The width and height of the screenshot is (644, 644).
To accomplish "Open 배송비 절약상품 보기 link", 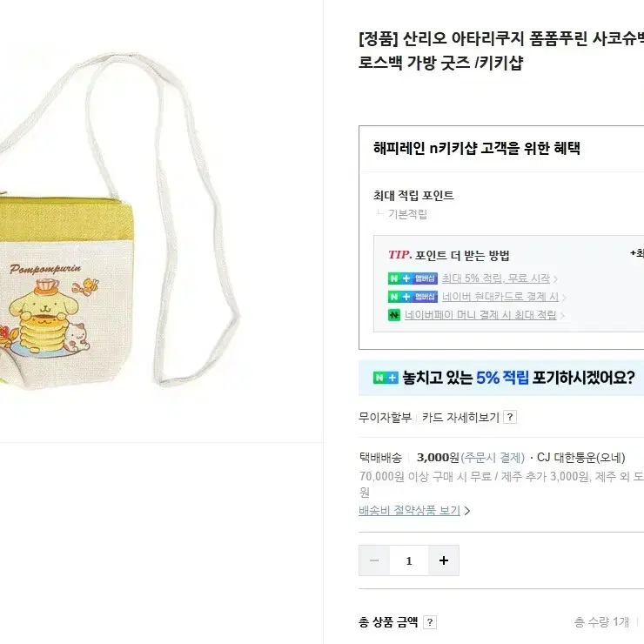I will (x=410, y=511).
